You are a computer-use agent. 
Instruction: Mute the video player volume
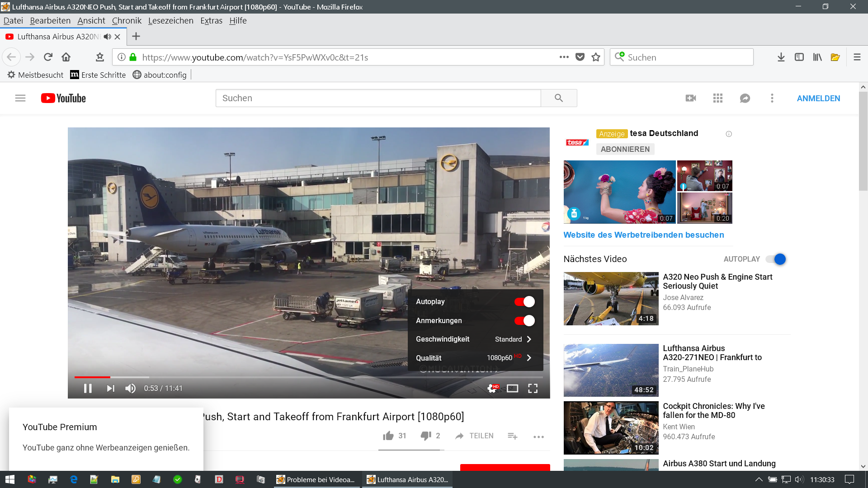(x=130, y=389)
